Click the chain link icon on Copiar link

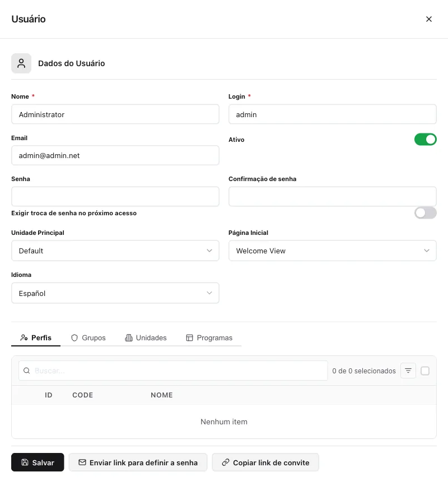226,462
